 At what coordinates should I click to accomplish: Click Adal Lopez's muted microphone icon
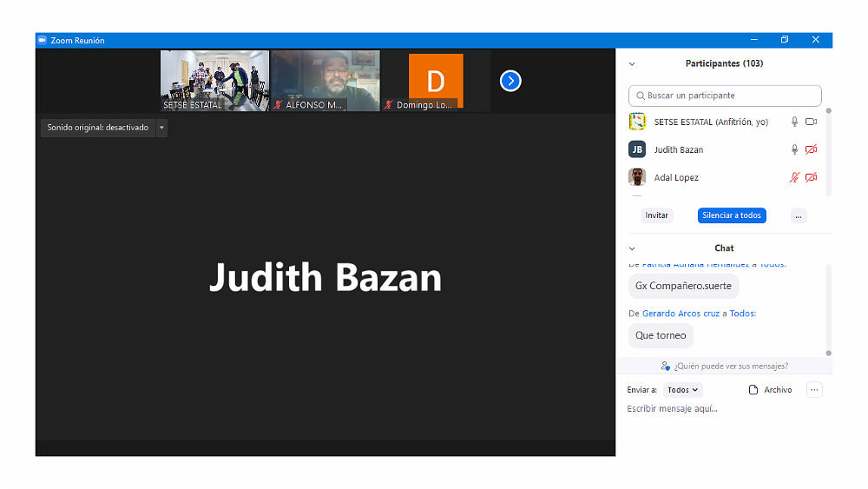pyautogui.click(x=794, y=177)
